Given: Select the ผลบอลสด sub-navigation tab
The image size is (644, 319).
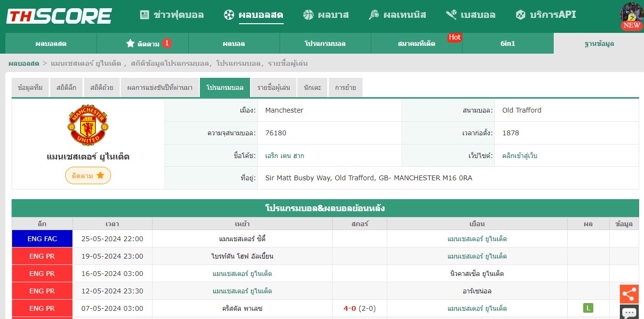Looking at the screenshot, I should click(x=51, y=43).
